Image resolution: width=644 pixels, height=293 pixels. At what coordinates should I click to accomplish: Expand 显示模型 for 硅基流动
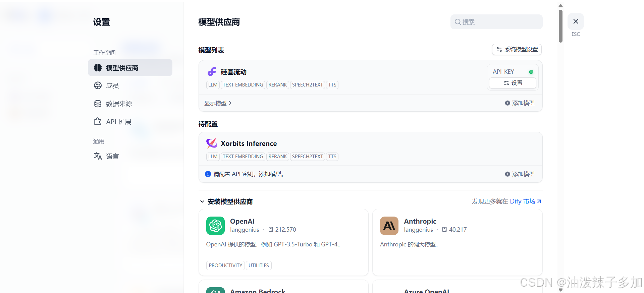218,103
